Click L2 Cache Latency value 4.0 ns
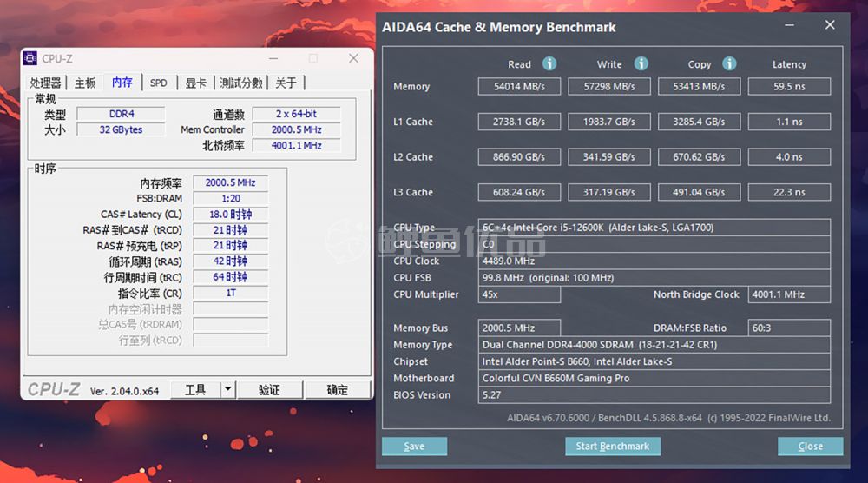 (x=789, y=156)
